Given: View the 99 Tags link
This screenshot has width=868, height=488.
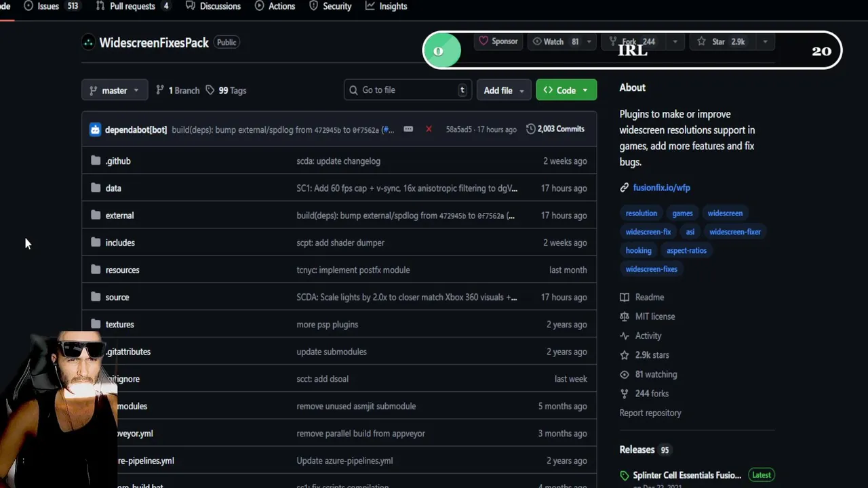Looking at the screenshot, I should click(226, 90).
